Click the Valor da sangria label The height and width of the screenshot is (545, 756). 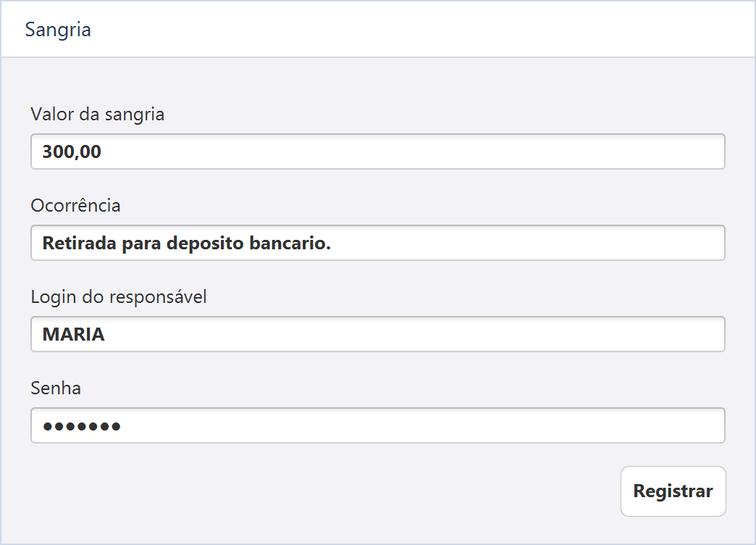97,115
